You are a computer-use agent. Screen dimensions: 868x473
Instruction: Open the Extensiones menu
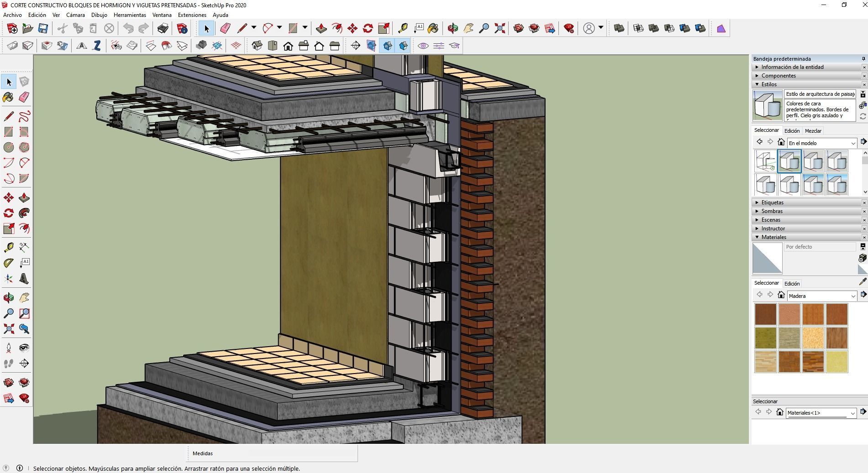pos(192,15)
